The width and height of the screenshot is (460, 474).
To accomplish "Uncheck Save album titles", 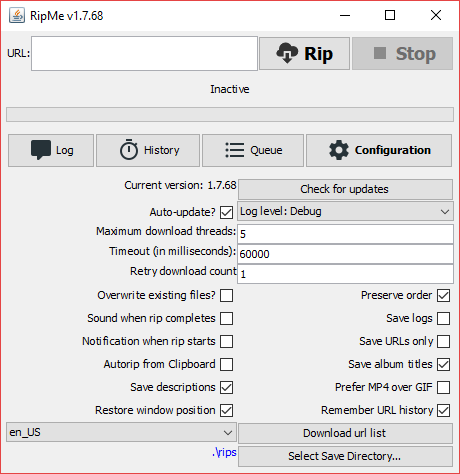I will tap(444, 364).
